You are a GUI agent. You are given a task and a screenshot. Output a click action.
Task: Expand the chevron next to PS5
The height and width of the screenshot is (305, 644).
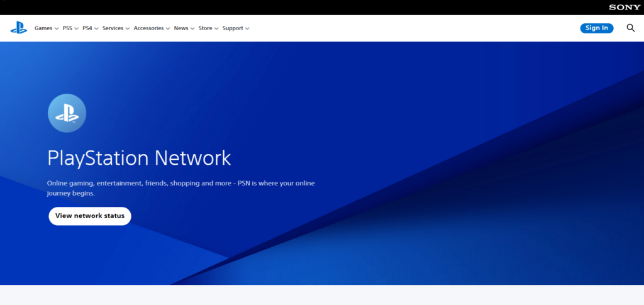pos(76,29)
